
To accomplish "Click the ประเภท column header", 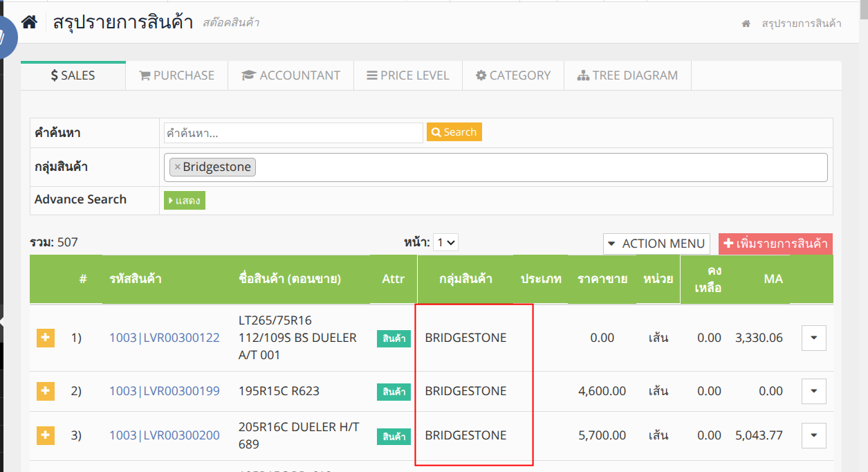I will pos(541,280).
